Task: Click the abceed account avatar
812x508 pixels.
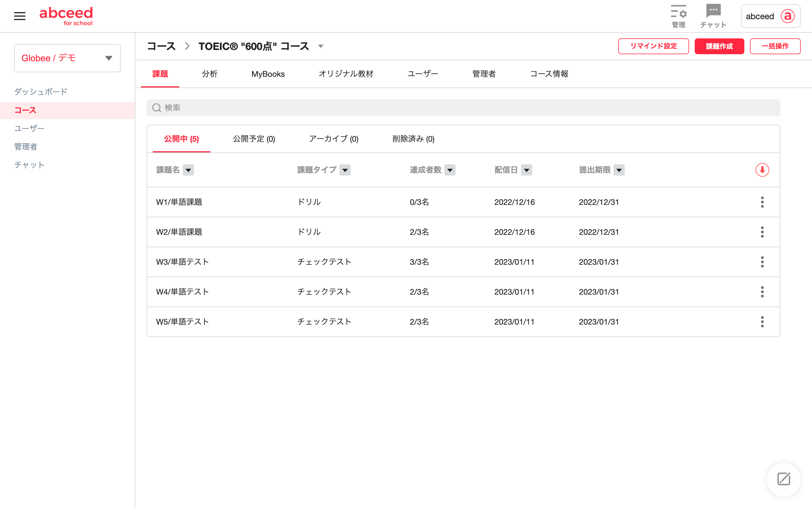Action: pyautogui.click(x=787, y=16)
